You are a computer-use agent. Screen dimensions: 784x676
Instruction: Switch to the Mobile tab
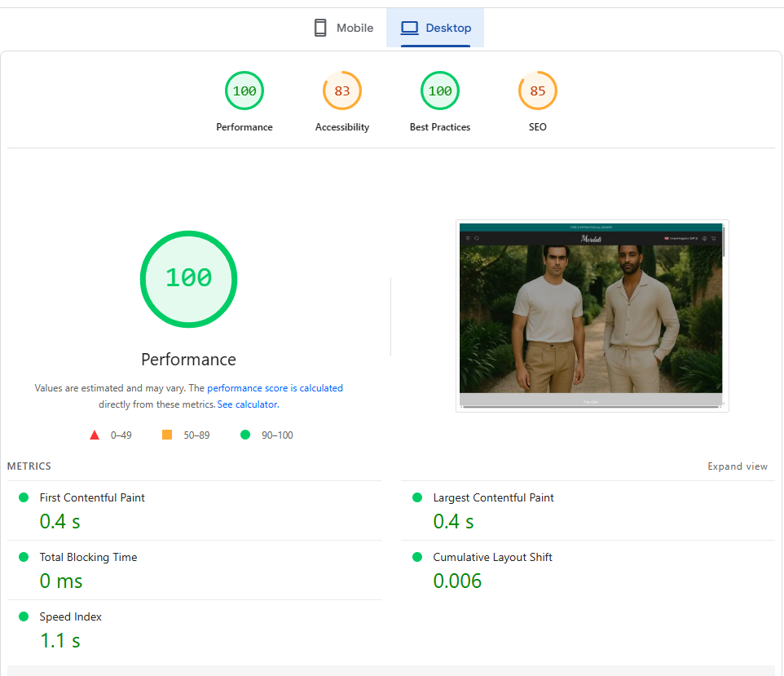click(343, 28)
